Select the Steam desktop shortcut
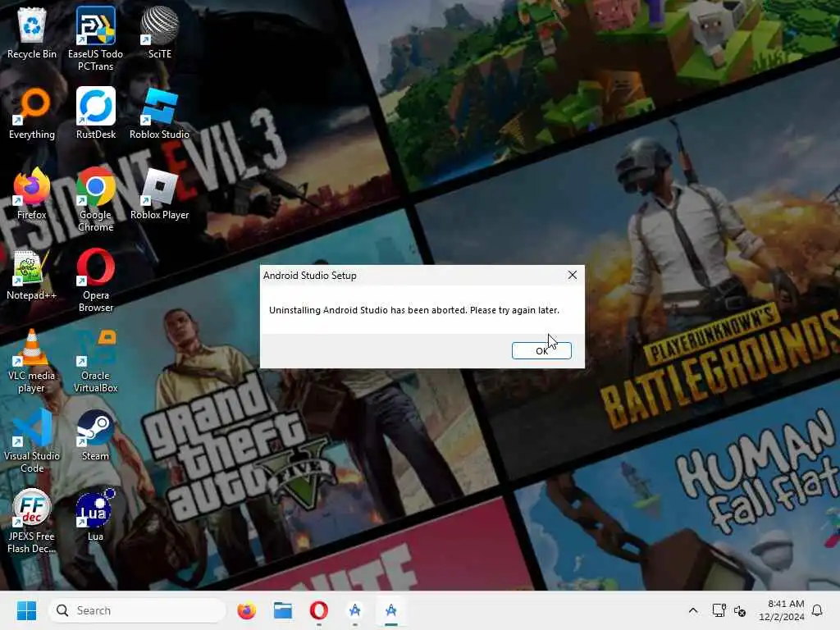The image size is (840, 630). [95, 435]
